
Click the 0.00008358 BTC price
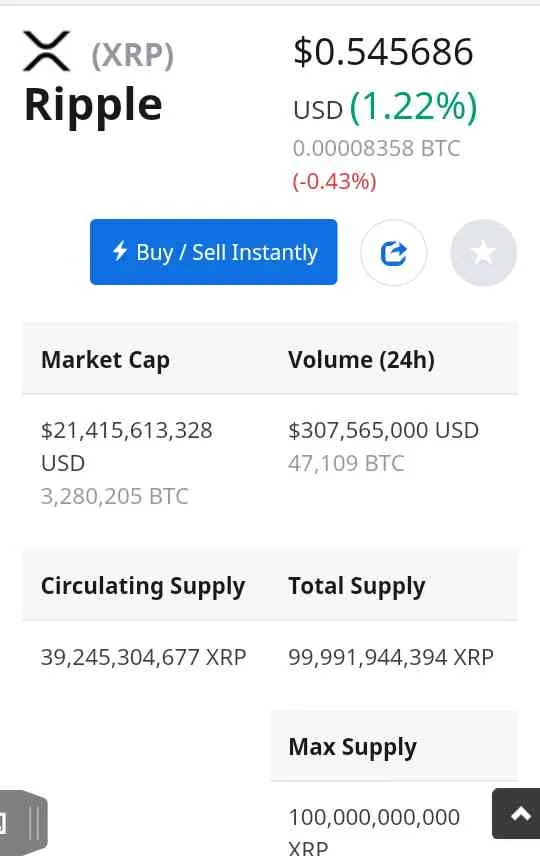pos(377,148)
